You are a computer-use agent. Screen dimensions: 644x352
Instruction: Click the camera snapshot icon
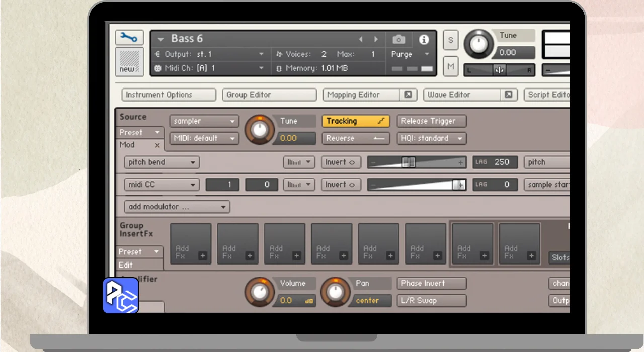coord(398,39)
